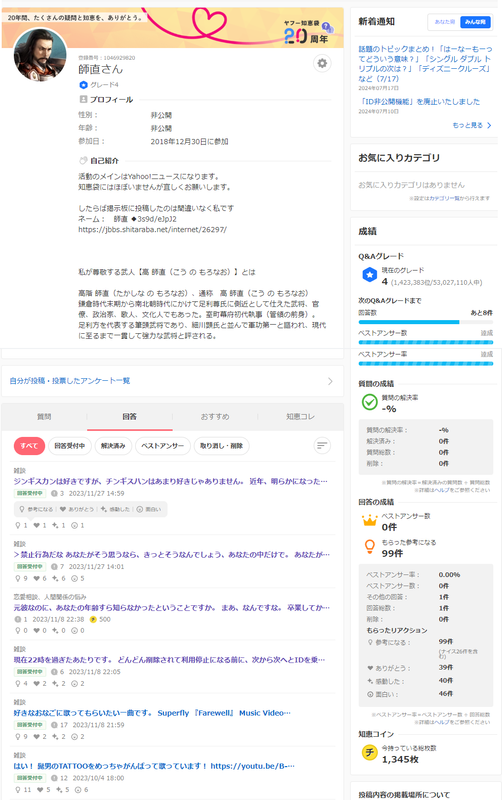
Task: Click the プロフィール section icon
Action: coord(83,99)
